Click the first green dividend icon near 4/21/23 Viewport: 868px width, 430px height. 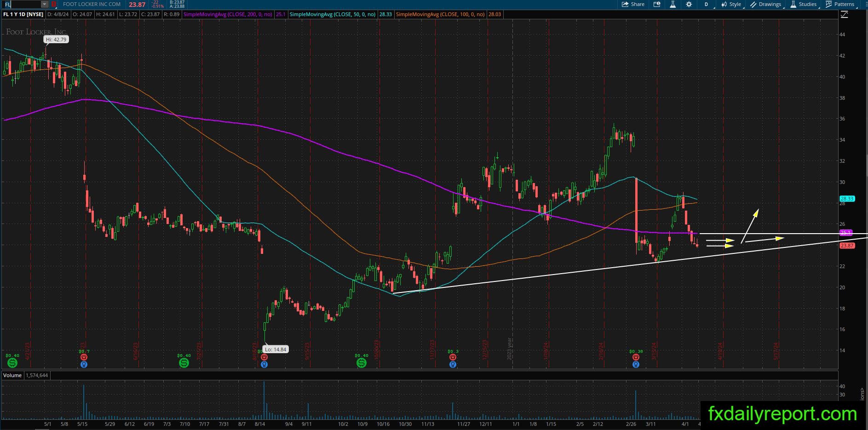point(12,363)
